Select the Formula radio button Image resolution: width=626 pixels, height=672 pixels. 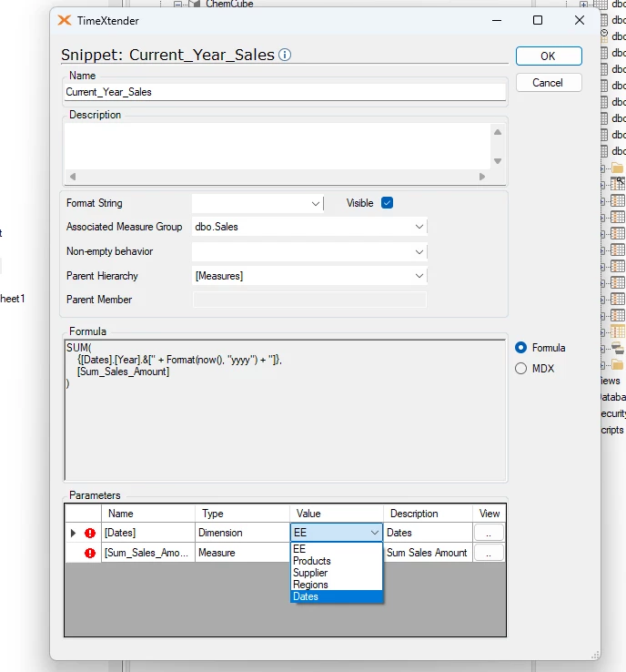(x=520, y=348)
